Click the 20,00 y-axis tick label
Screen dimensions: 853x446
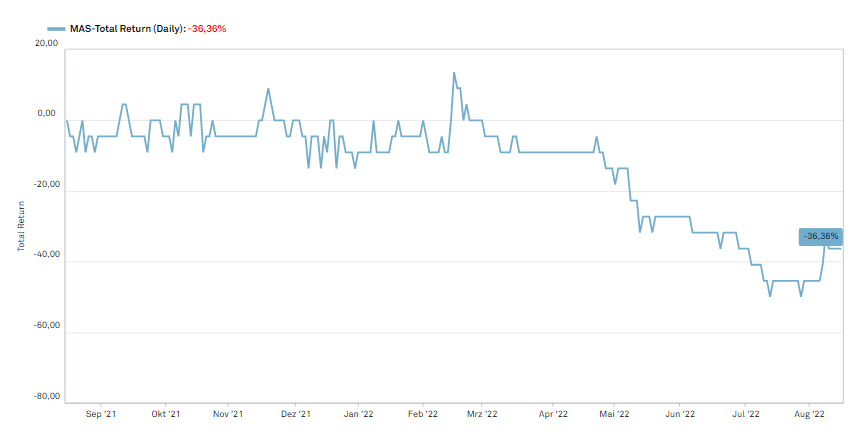click(46, 43)
